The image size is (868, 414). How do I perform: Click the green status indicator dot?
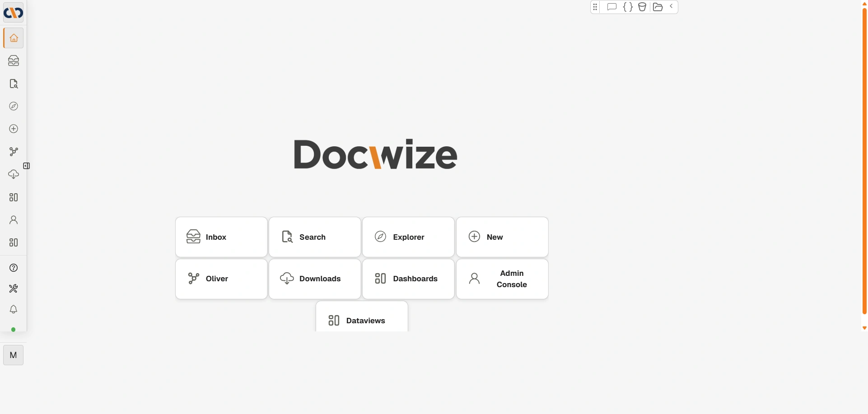click(x=14, y=330)
